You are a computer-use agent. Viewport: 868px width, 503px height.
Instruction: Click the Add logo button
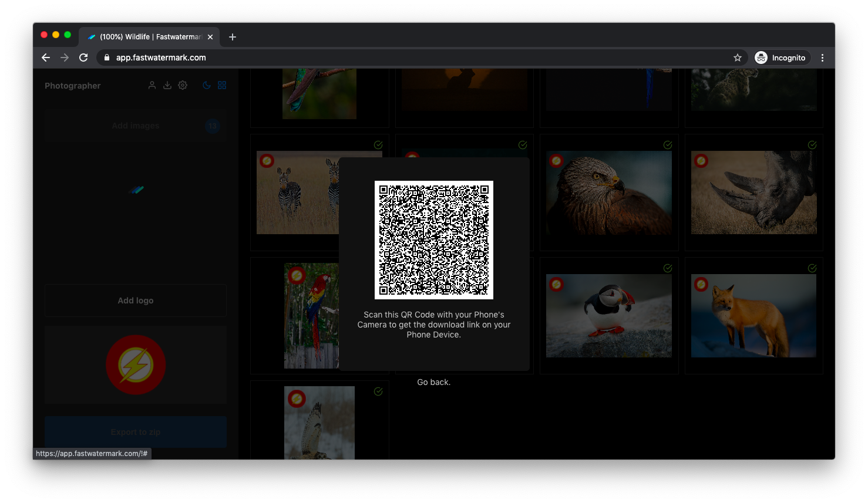[x=135, y=300]
